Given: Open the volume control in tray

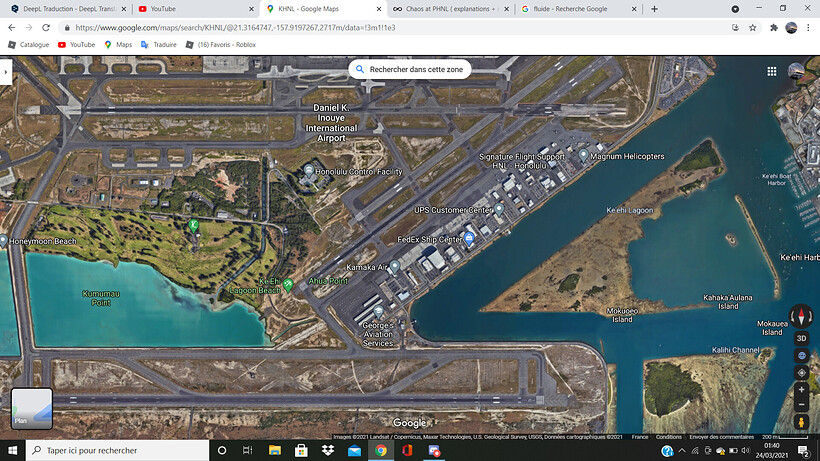Looking at the screenshot, I should [x=746, y=450].
